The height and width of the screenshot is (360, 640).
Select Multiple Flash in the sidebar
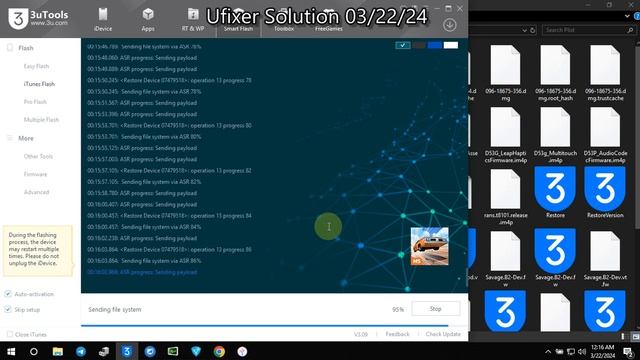[x=41, y=120]
